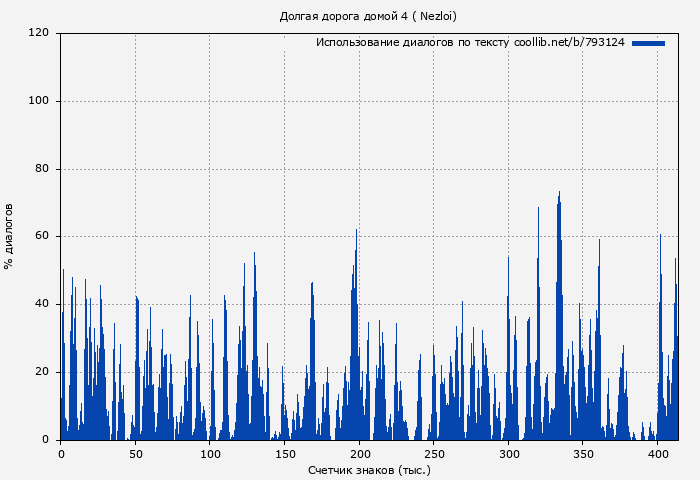Click the 40 tick on the y-axis

[42, 304]
